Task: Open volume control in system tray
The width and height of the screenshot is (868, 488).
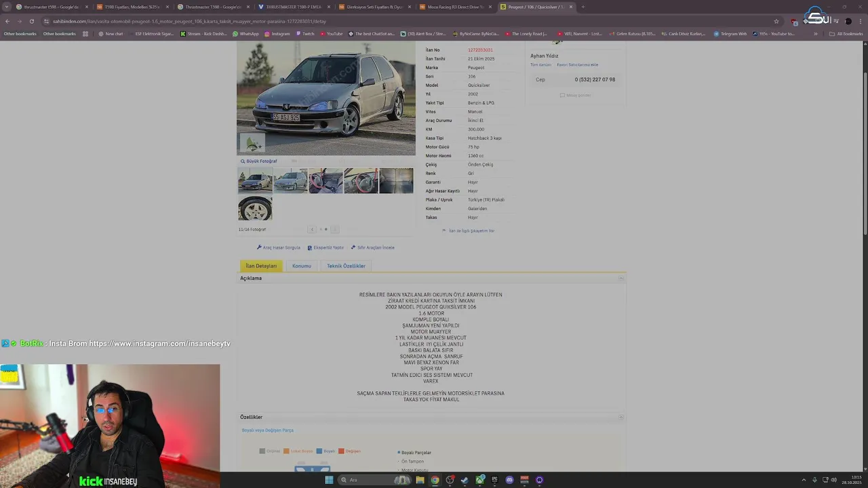Action: [x=833, y=480]
